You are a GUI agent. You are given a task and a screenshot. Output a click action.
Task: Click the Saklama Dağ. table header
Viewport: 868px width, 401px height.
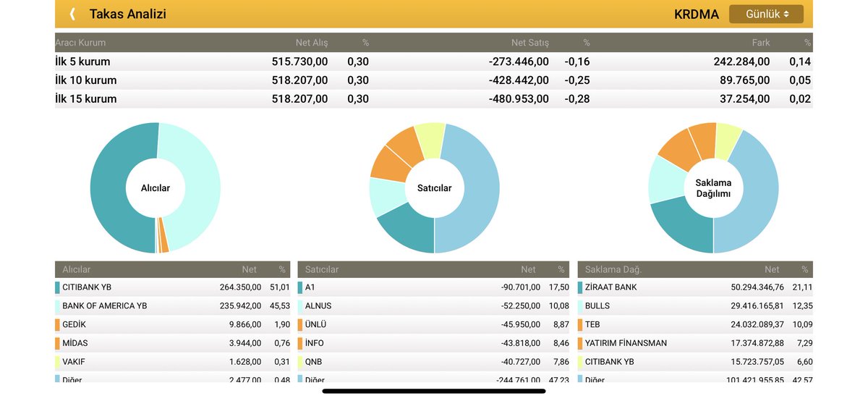coord(695,269)
